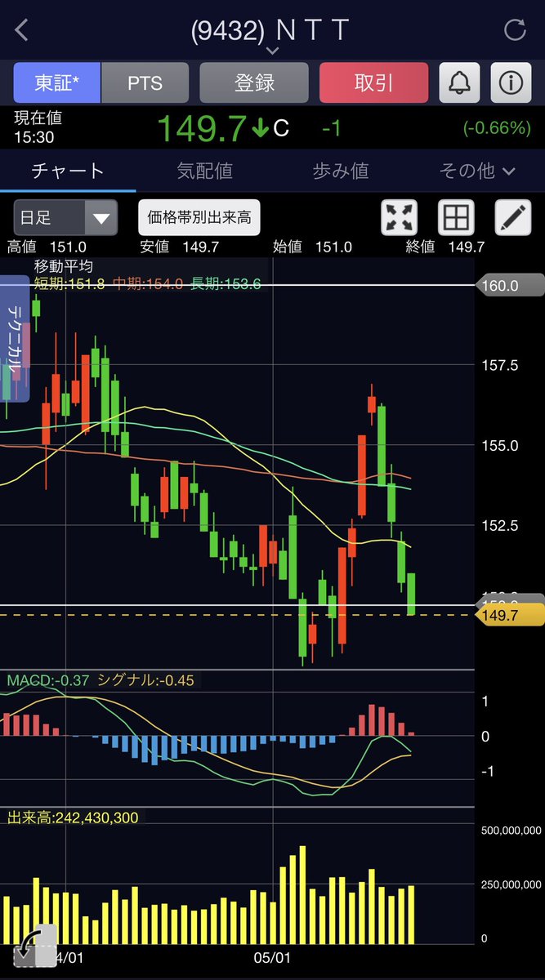Tap rotate arrow icon near date axis

tap(35, 946)
